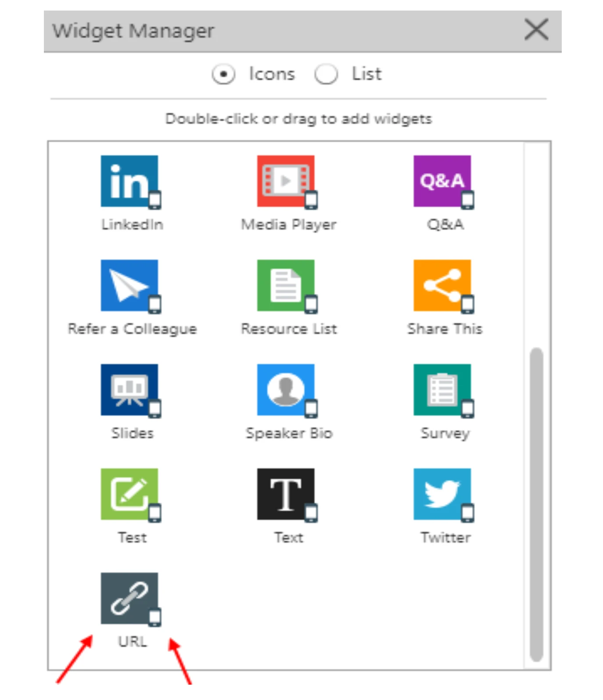603x700 pixels.
Task: Select the LinkedIn widget icon
Action: point(129,181)
